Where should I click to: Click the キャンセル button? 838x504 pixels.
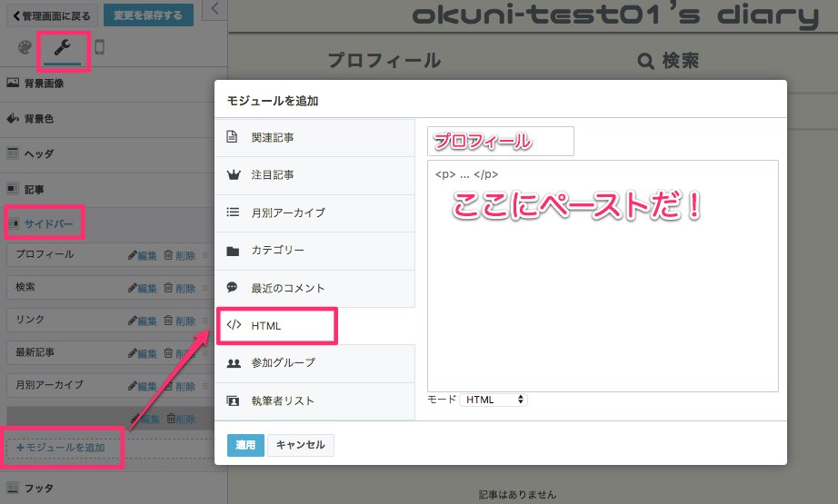pos(300,445)
